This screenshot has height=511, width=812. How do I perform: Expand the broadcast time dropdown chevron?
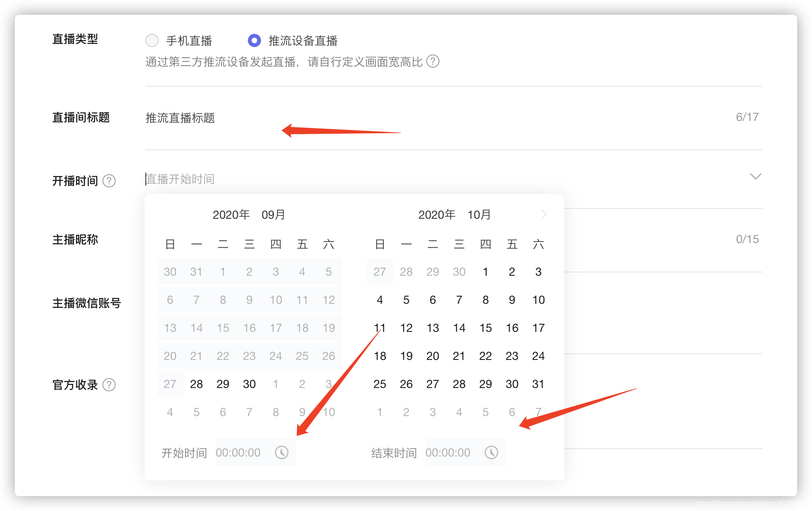(755, 177)
